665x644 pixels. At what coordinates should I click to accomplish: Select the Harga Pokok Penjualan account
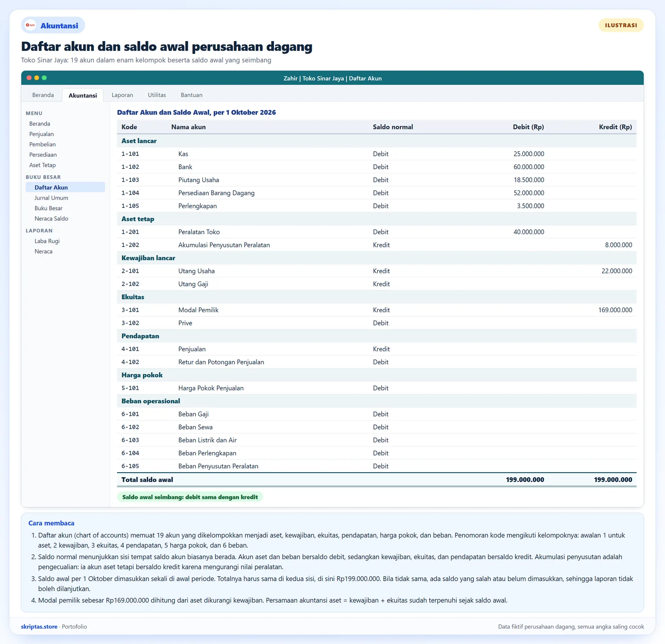click(x=211, y=388)
